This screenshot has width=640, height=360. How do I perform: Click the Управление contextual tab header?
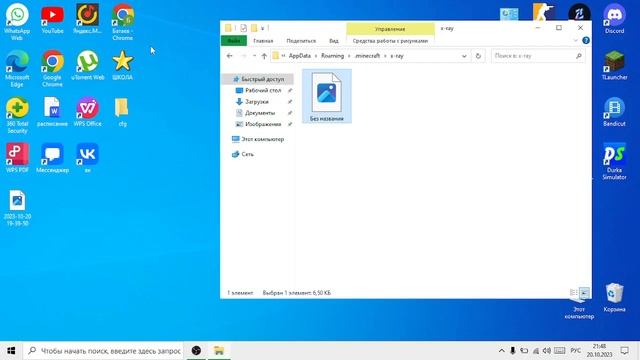pos(390,29)
